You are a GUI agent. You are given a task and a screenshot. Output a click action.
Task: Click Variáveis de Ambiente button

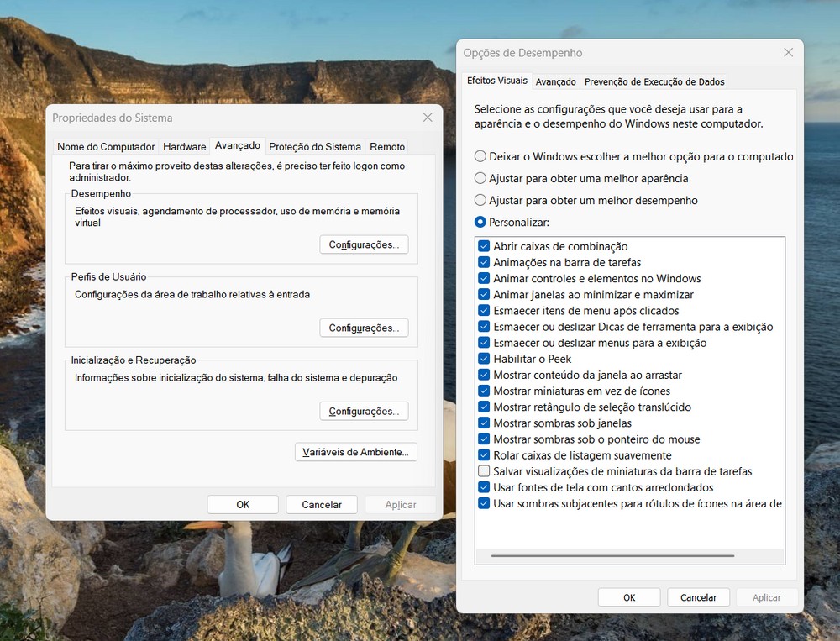[356, 452]
